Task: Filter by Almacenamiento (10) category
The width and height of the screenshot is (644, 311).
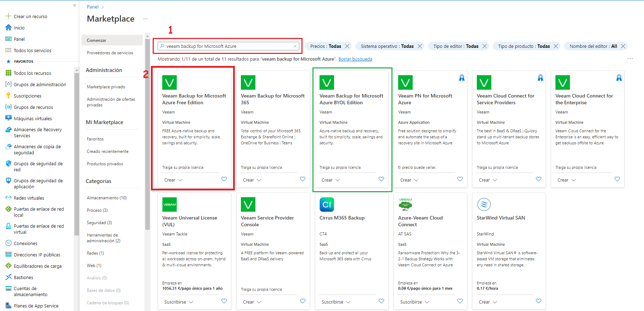Action: [107, 198]
